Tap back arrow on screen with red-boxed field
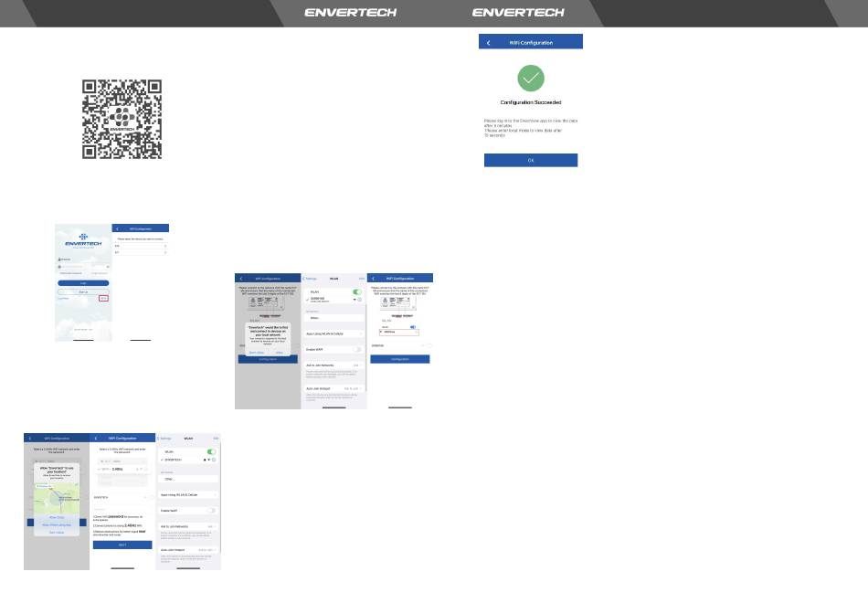 click(x=374, y=279)
